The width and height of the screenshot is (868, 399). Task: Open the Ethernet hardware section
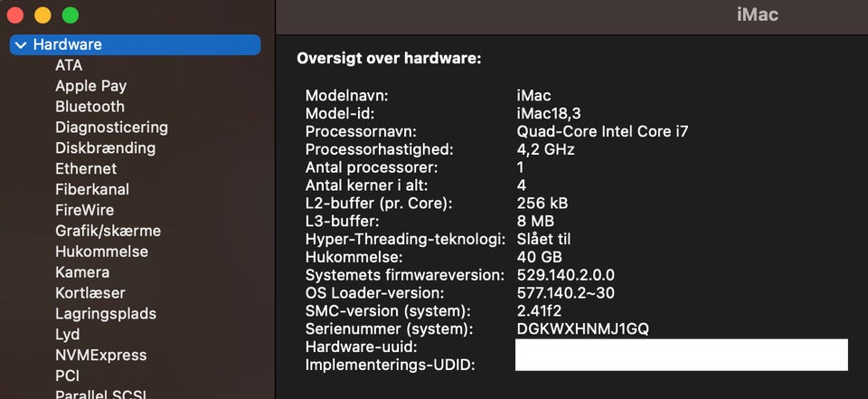(x=86, y=168)
